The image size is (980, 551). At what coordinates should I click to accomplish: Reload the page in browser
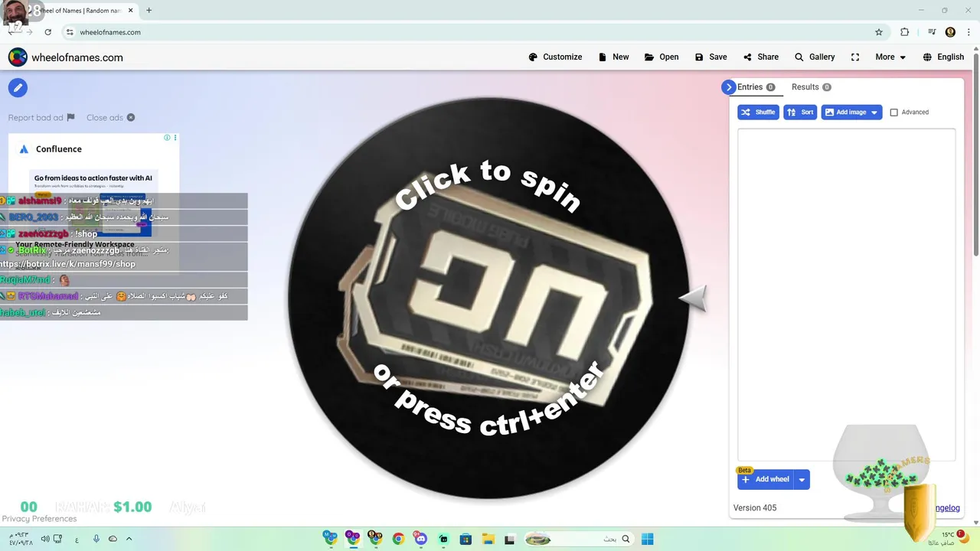pos(47,32)
